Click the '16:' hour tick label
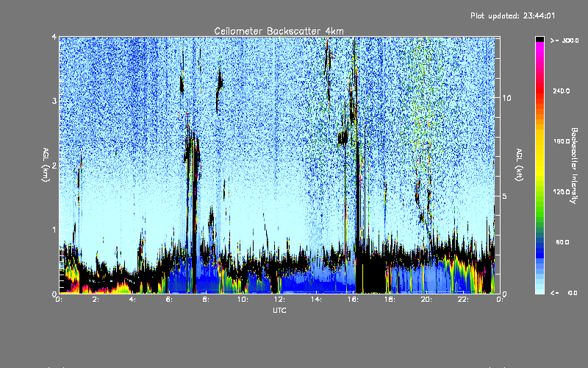The image size is (588, 368). [353, 300]
